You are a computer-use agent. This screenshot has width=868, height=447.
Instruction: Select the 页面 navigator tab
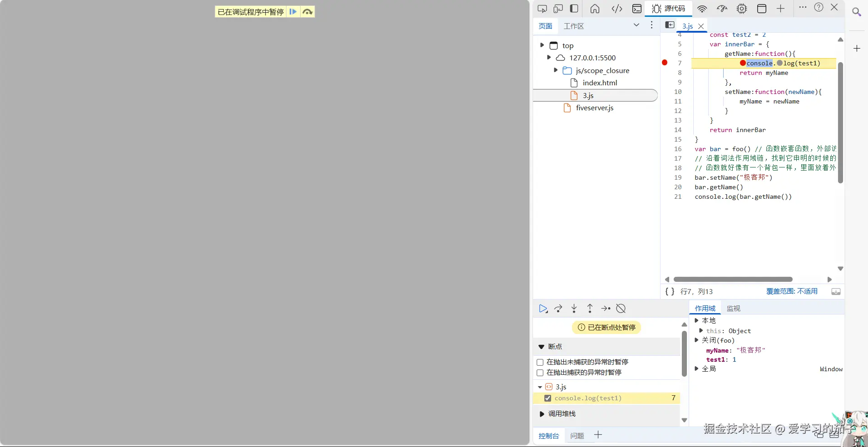[x=545, y=26]
